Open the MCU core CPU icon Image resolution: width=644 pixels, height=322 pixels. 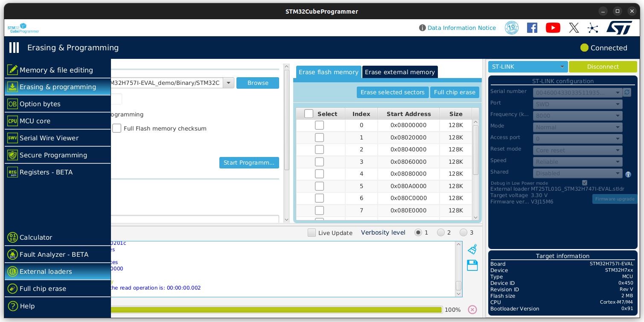(x=12, y=121)
